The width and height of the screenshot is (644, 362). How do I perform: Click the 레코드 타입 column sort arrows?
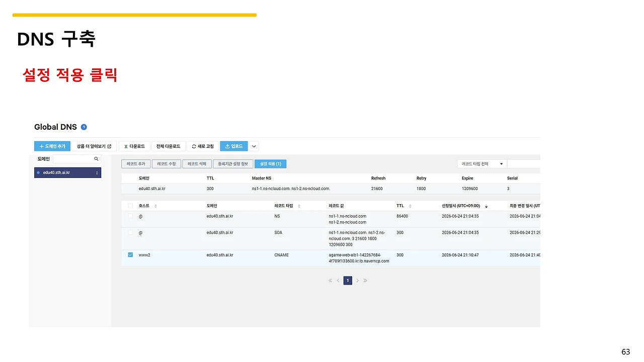tap(299, 206)
